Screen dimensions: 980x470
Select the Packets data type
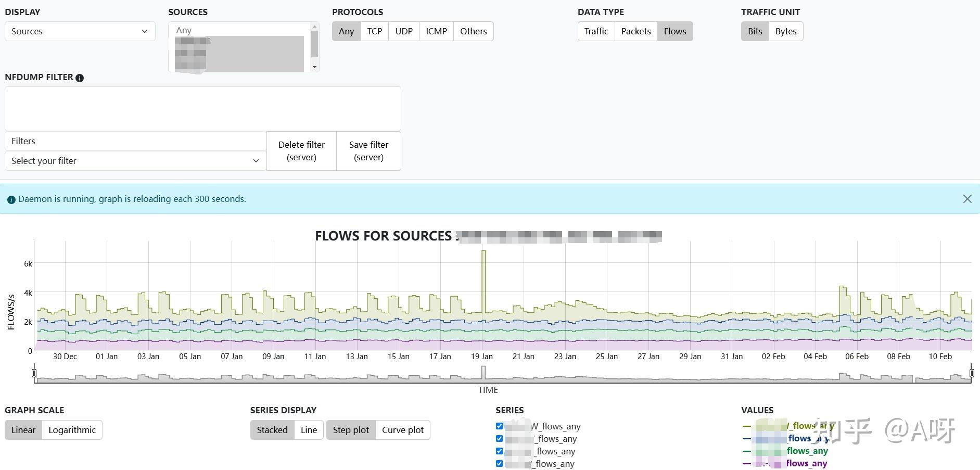[x=635, y=31]
